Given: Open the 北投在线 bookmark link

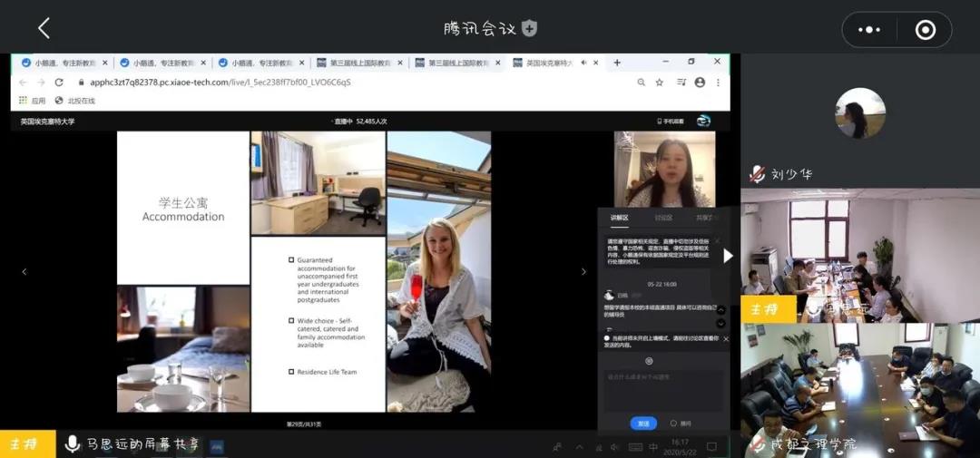Looking at the screenshot, I should point(76,101).
